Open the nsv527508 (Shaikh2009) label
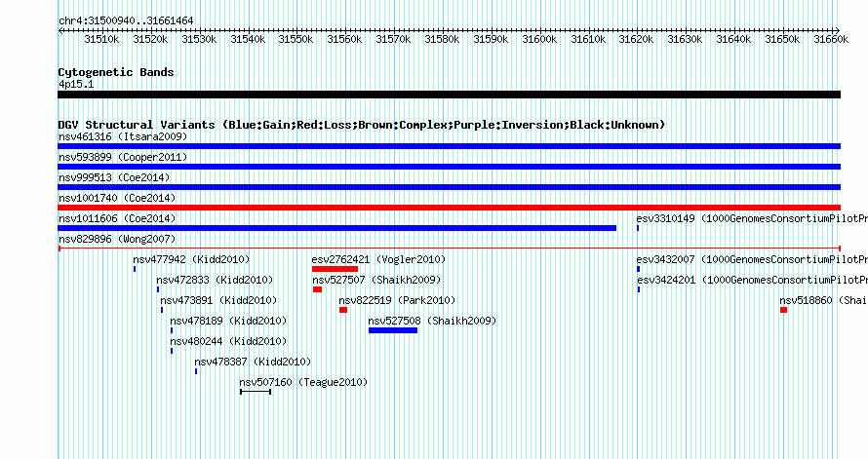 coord(433,321)
